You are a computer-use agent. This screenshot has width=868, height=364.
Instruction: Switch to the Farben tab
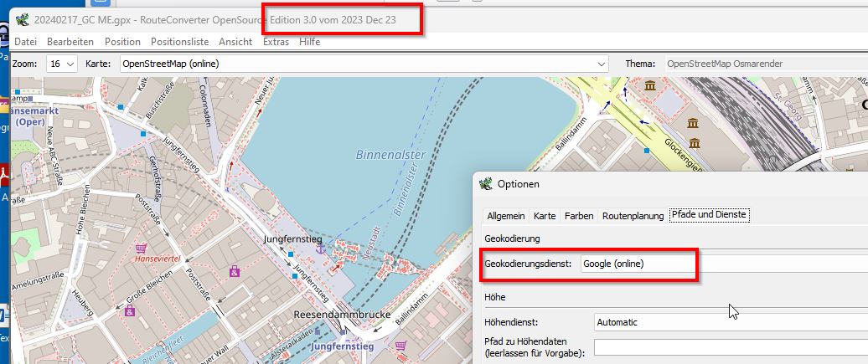[x=579, y=216]
